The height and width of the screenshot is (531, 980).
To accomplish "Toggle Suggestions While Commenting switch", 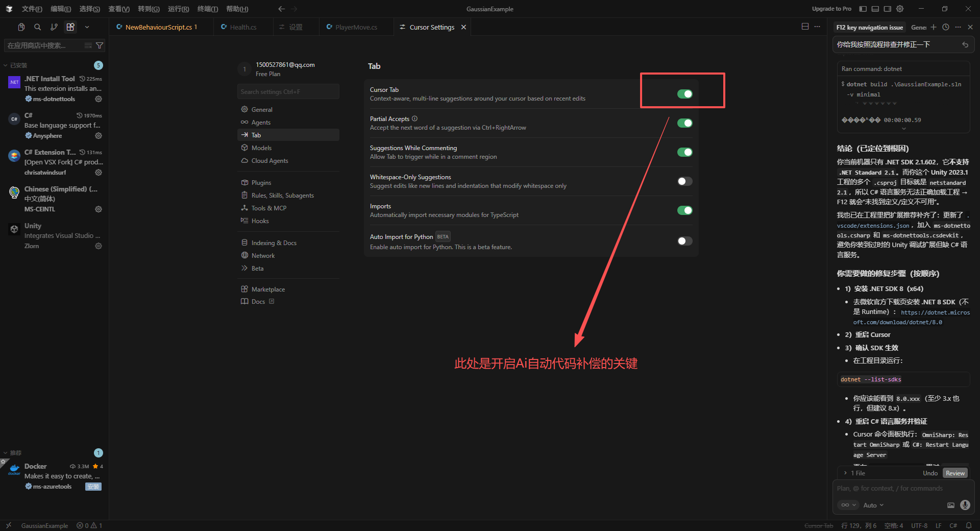I will [x=684, y=152].
